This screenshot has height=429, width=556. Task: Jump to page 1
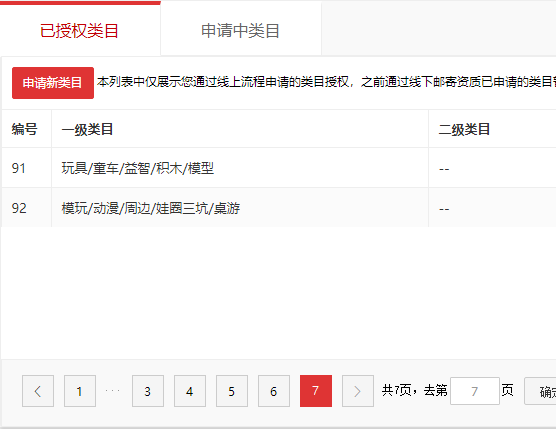tap(80, 391)
